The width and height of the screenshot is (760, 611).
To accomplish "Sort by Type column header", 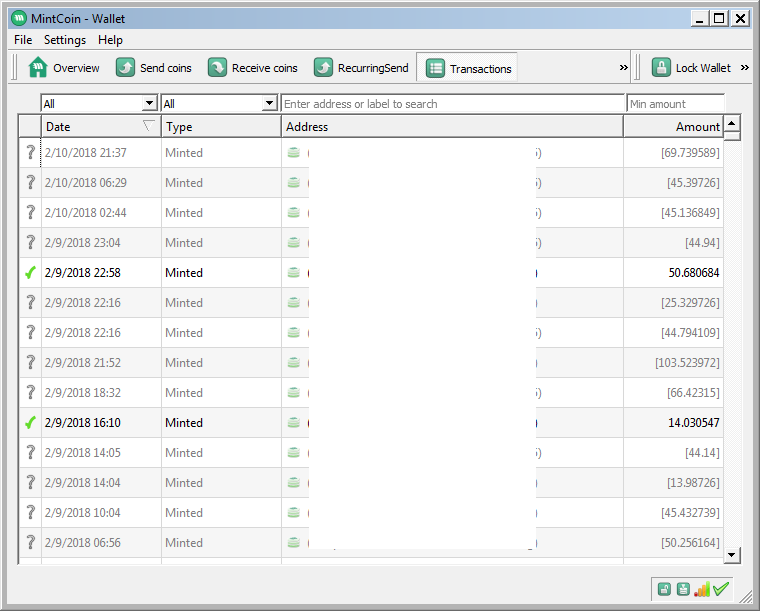I will [x=221, y=126].
